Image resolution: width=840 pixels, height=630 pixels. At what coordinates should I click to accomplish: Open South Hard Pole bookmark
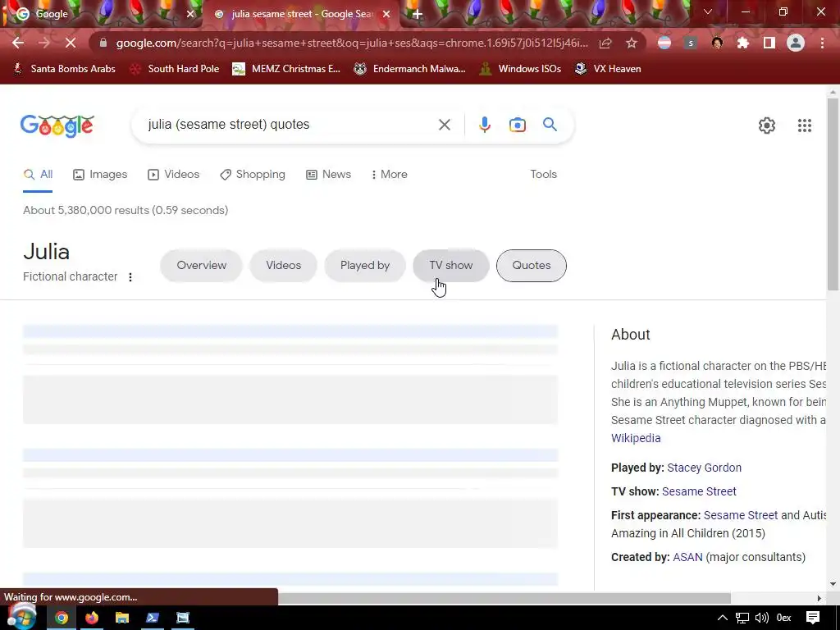point(176,69)
